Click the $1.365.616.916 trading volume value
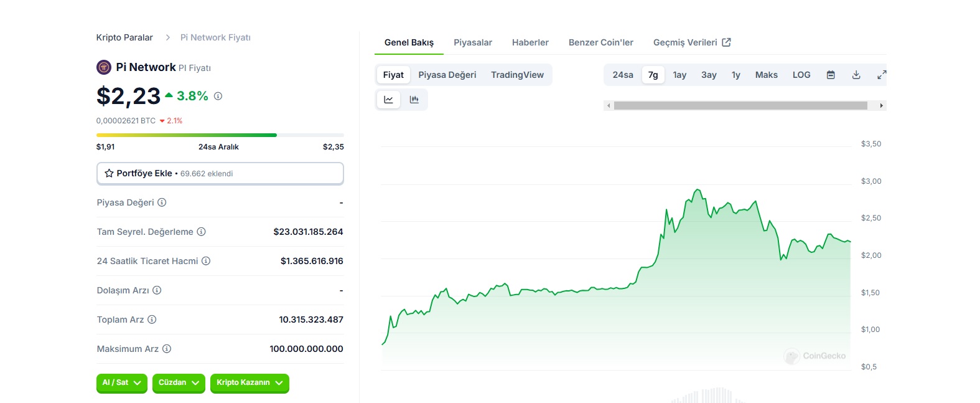This screenshot has height=403, width=980. pos(312,261)
